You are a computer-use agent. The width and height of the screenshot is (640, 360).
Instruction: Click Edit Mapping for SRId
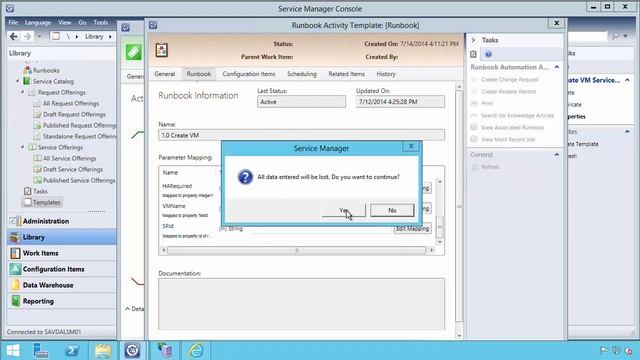click(x=412, y=229)
